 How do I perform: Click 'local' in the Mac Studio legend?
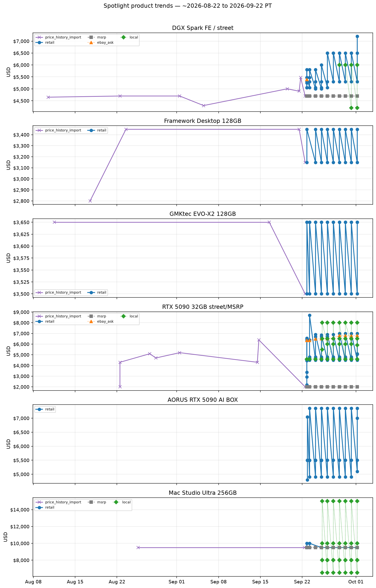126,502
